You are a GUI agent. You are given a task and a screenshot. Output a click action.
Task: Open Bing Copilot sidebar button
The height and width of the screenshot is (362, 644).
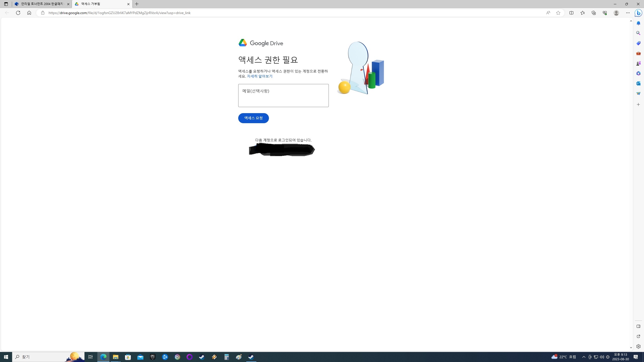pyautogui.click(x=638, y=13)
